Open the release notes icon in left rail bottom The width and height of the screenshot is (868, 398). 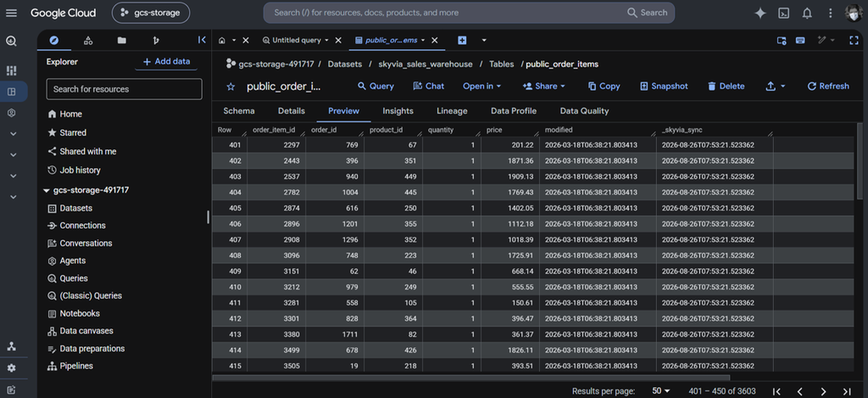pos(12,390)
